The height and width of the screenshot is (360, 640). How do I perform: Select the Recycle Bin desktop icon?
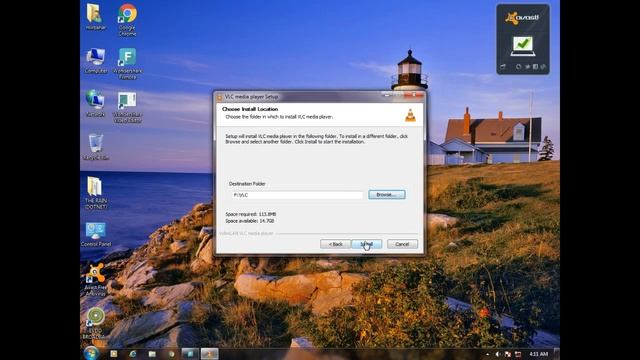(96, 147)
